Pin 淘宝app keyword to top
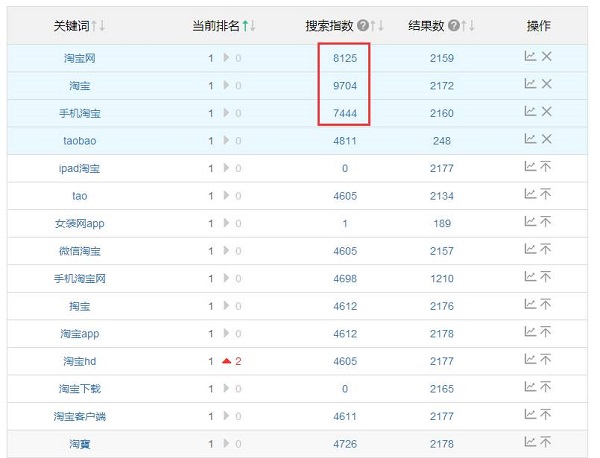This screenshot has height=458, width=600. tap(546, 332)
